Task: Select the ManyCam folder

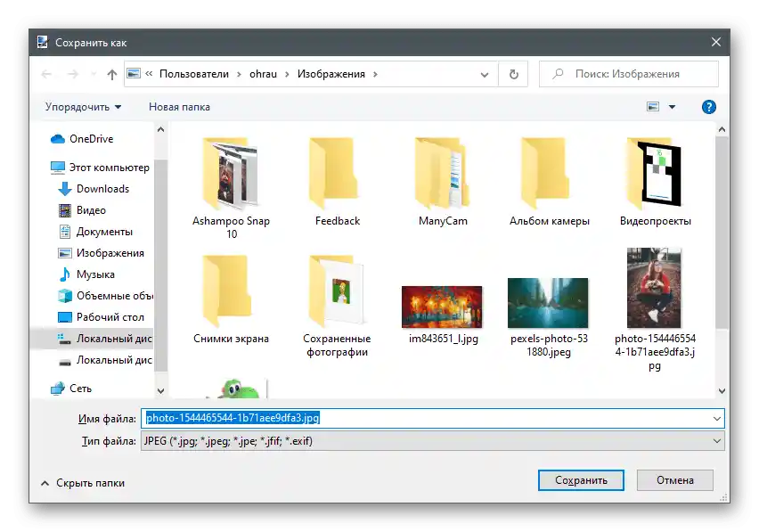Action: (x=443, y=182)
